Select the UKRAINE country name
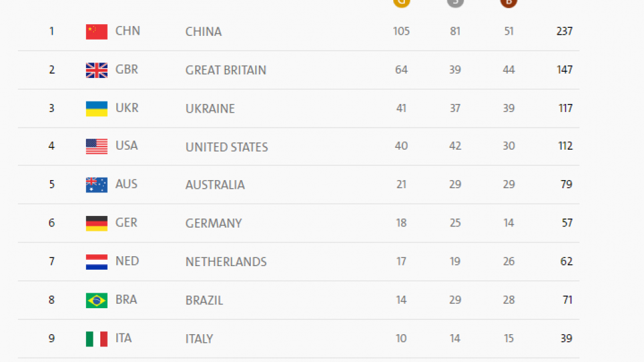This screenshot has height=362, width=644. point(210,108)
